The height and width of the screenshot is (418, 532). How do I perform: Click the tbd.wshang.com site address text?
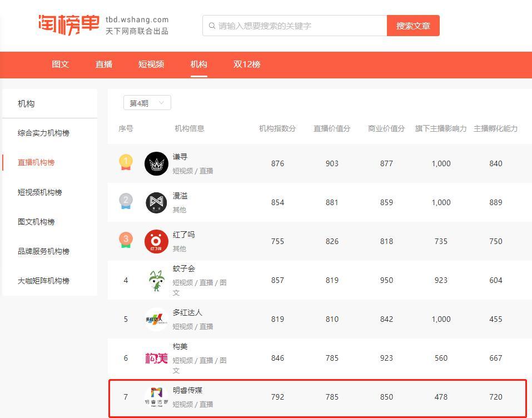click(x=137, y=19)
